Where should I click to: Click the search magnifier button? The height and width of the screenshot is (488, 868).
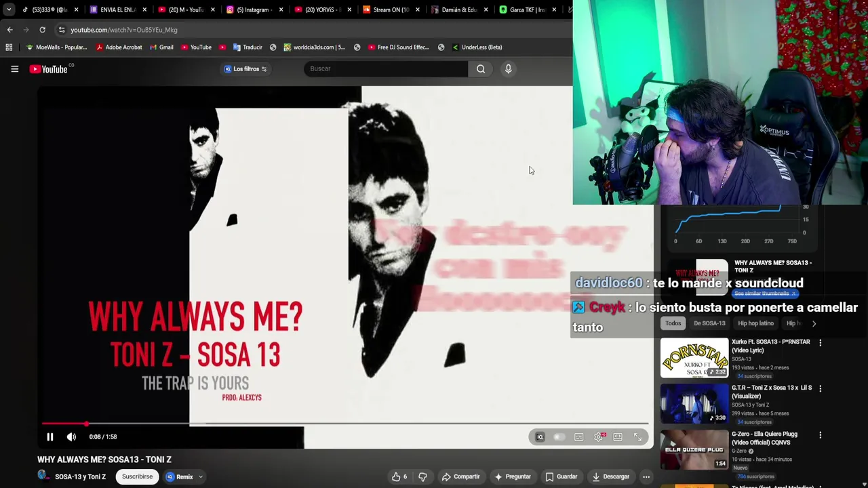click(x=481, y=68)
